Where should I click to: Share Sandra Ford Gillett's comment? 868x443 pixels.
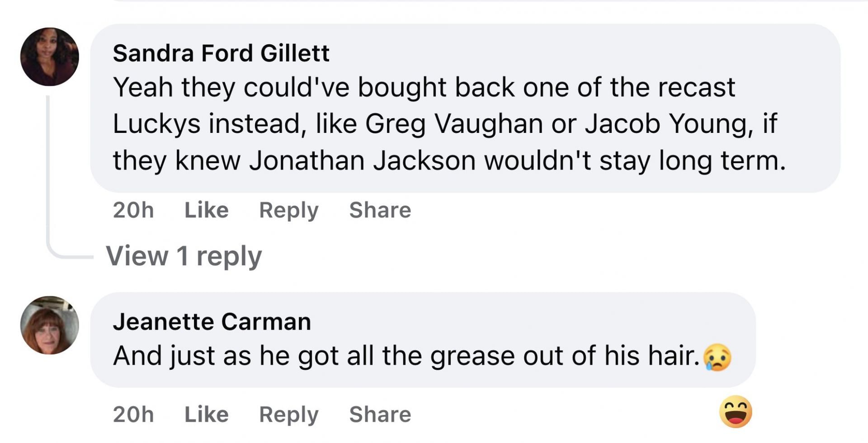click(x=380, y=210)
